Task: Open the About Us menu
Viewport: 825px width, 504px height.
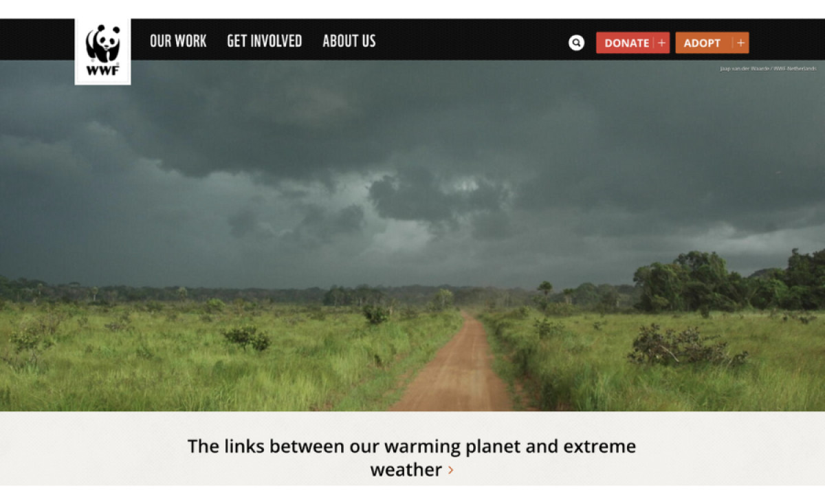Action: (349, 41)
